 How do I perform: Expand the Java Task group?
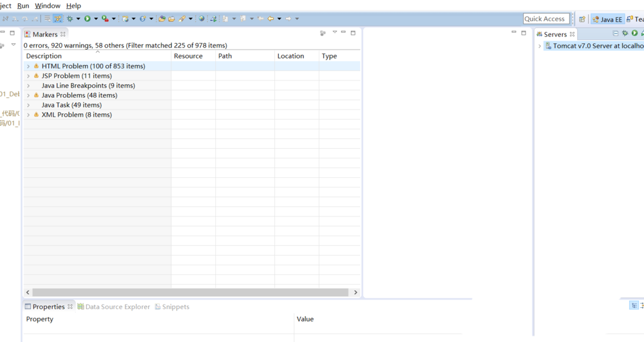(28, 105)
